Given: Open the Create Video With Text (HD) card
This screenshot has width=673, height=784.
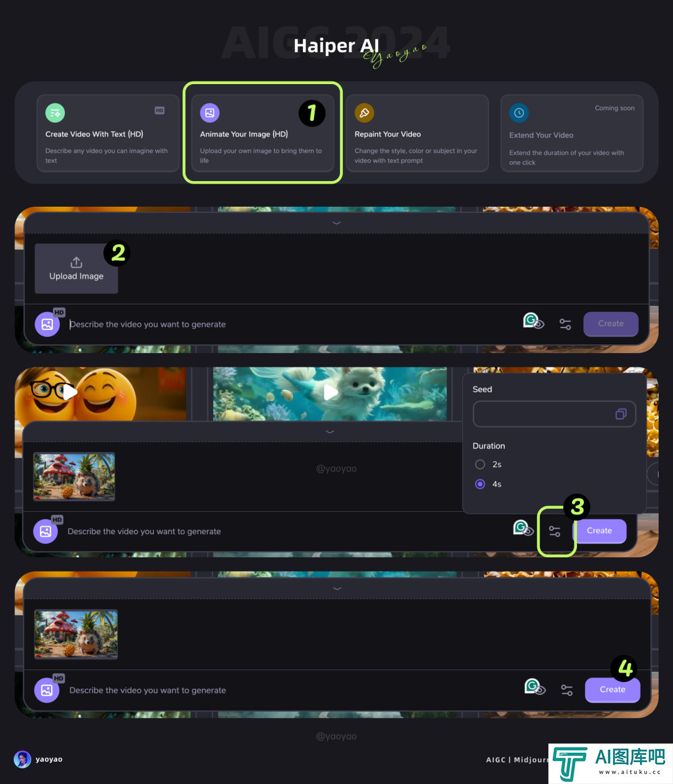Looking at the screenshot, I should 108,133.
